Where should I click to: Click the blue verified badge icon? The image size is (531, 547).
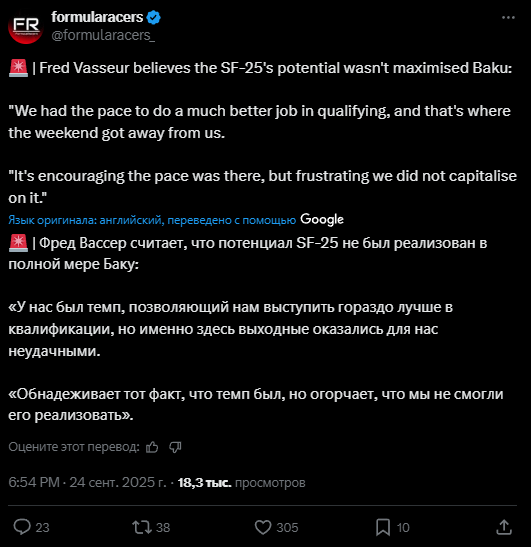154,17
